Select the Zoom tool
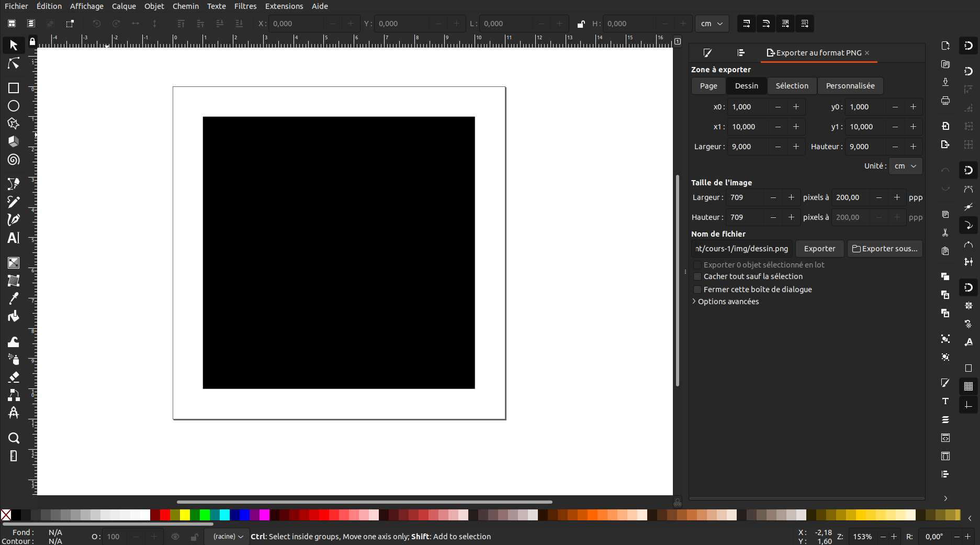Viewport: 980px width, 545px height. (14, 438)
